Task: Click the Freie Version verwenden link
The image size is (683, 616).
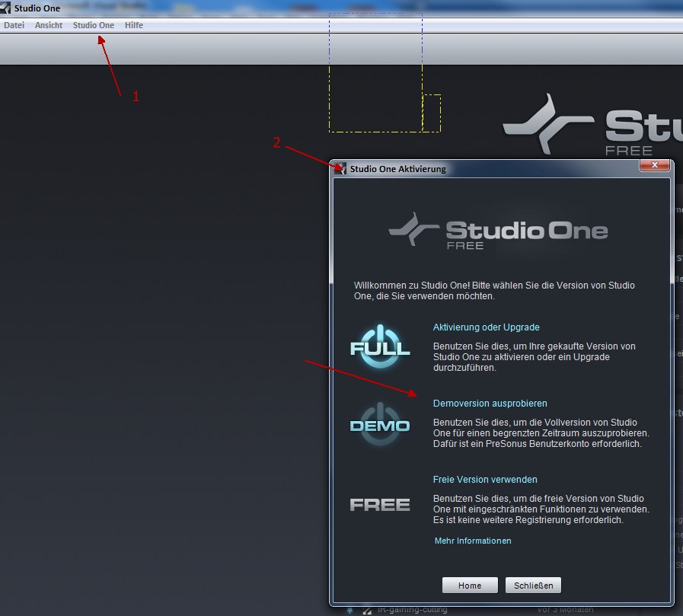Action: click(x=485, y=480)
